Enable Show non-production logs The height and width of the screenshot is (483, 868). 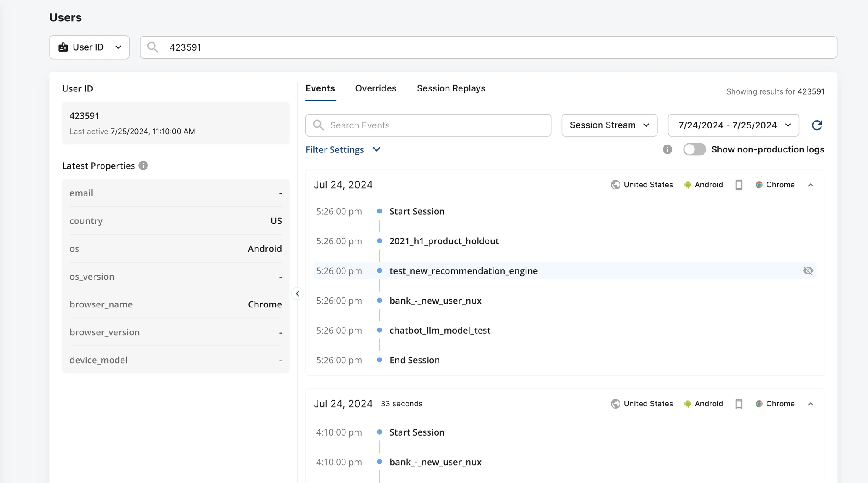coord(694,149)
